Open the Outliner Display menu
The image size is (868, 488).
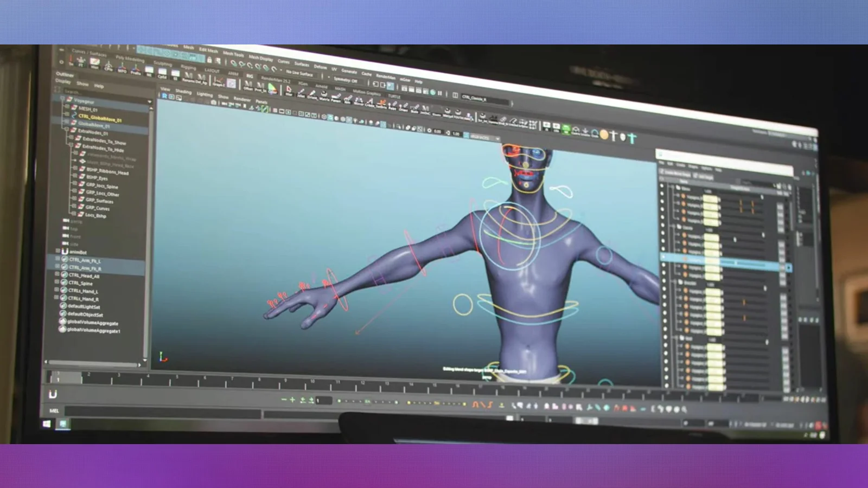click(63, 81)
